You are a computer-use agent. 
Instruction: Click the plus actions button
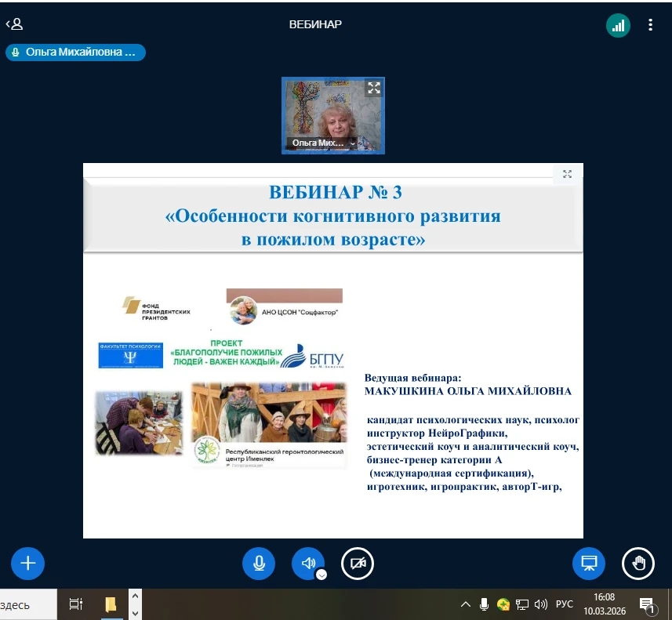pyautogui.click(x=28, y=563)
